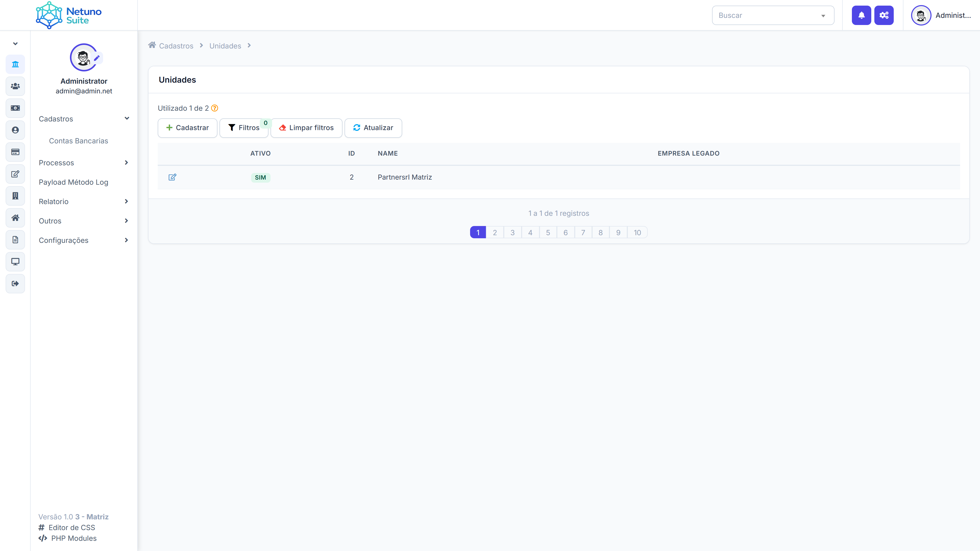The height and width of the screenshot is (551, 980).
Task: Click the Cadastrar button
Action: (188, 128)
